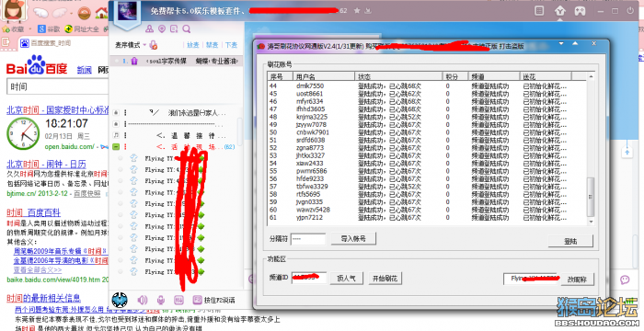Select the 温馨接待 channel row
The width and height of the screenshot is (644, 331).
point(191,135)
